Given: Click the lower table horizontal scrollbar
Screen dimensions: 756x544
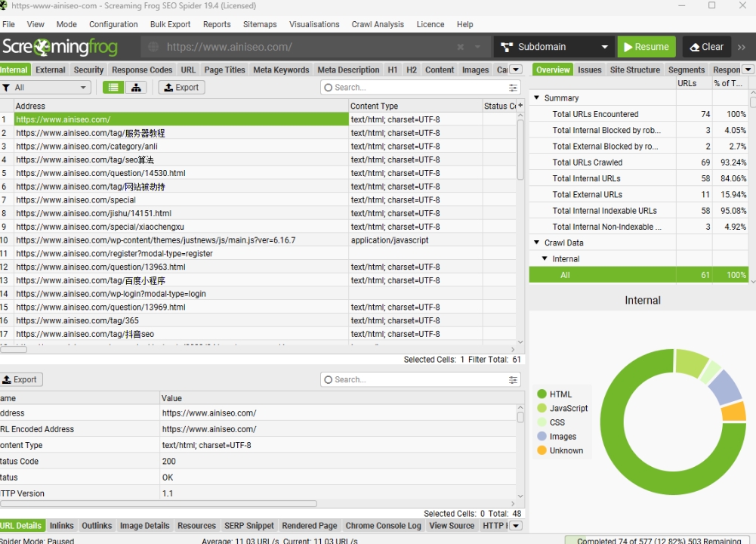Looking at the screenshot, I should (x=158, y=503).
